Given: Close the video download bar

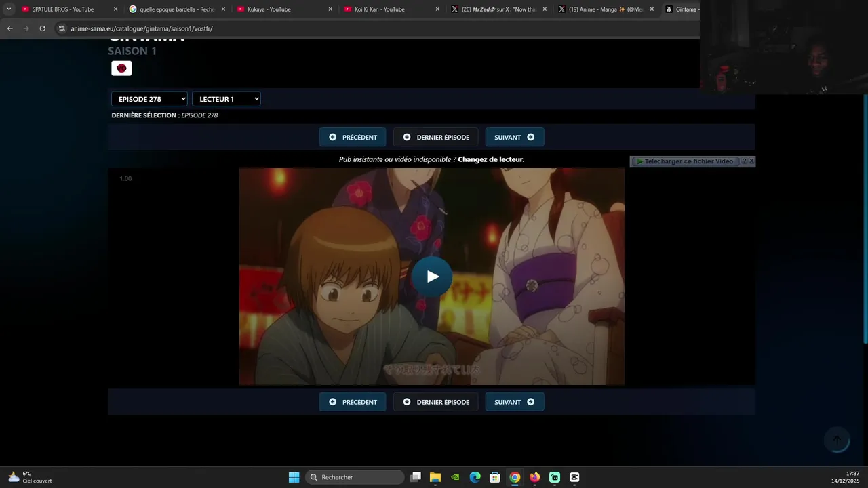Looking at the screenshot, I should click(x=751, y=161).
